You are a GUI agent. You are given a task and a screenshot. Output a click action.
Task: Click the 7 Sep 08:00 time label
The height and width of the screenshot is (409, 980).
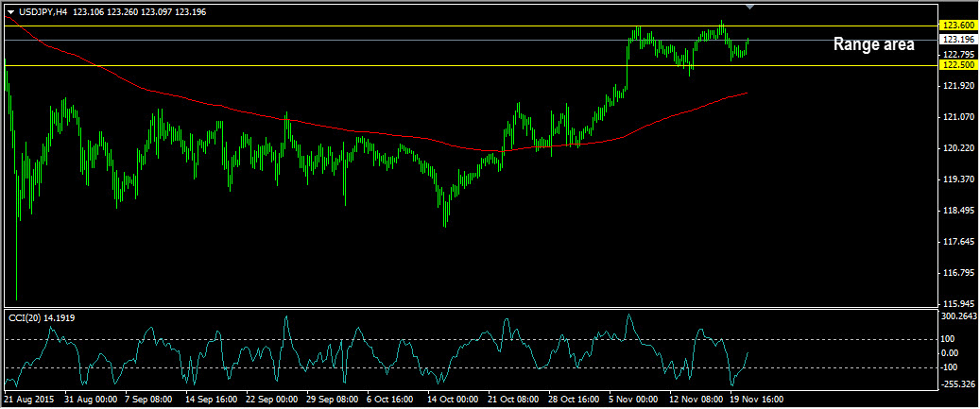(x=150, y=399)
